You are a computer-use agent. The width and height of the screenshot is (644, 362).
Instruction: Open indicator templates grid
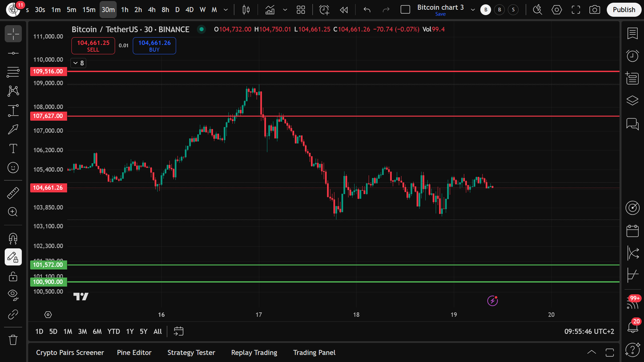tap(301, 10)
